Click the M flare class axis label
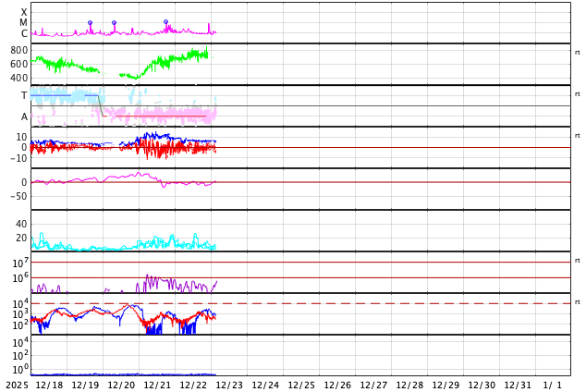The image size is (586, 392). 24,22
